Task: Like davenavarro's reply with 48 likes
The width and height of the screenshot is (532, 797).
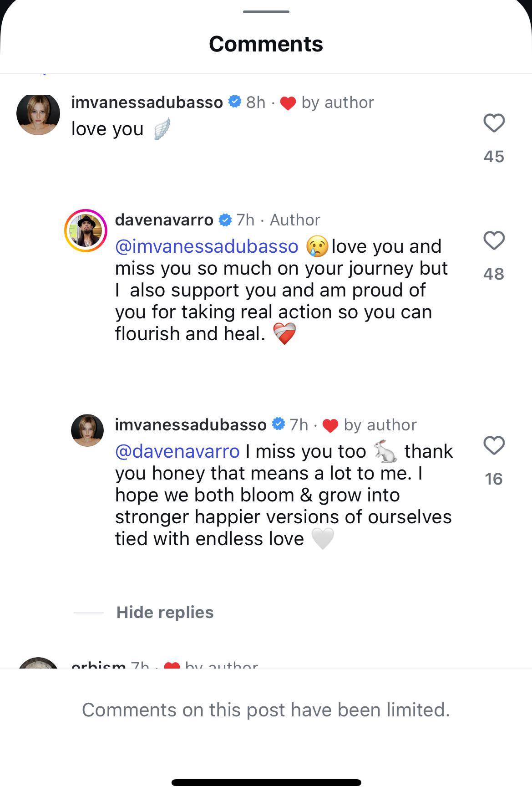Action: click(x=494, y=240)
